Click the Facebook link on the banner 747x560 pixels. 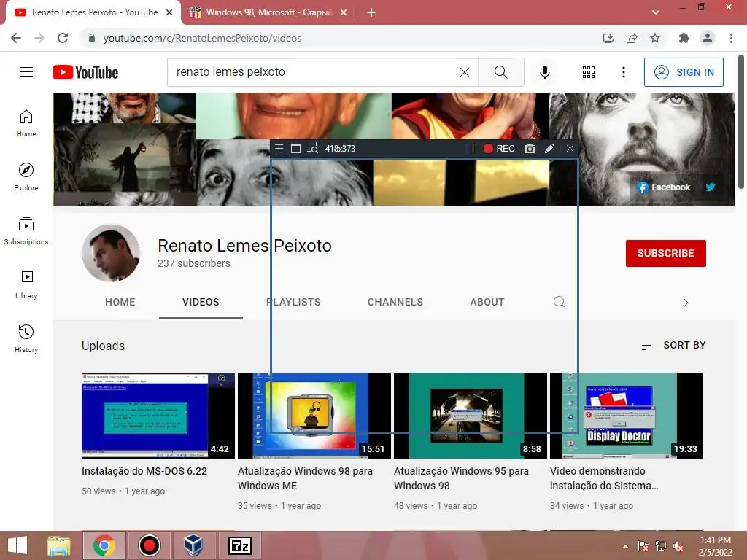pyautogui.click(x=663, y=187)
